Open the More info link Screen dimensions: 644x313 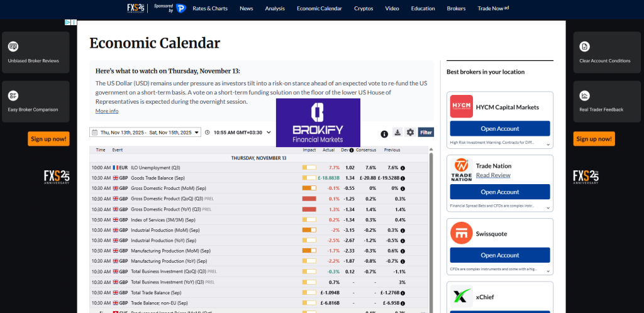point(107,111)
